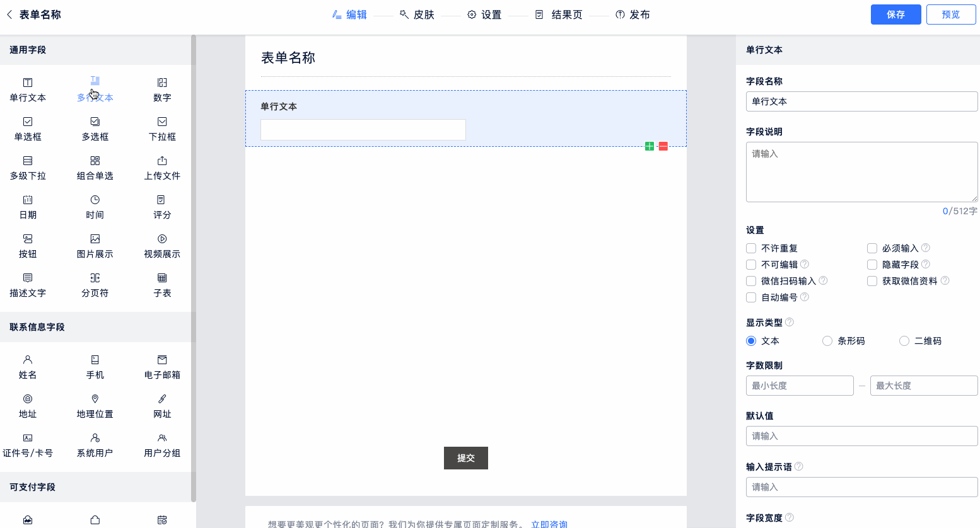This screenshot has width=980, height=528.
Task: Toggle the 隐藏字段 checkbox
Action: tap(872, 265)
